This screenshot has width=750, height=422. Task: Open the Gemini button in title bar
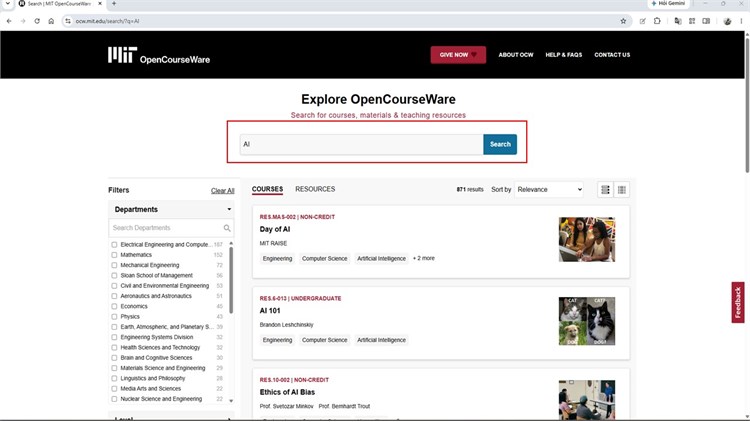[668, 3]
